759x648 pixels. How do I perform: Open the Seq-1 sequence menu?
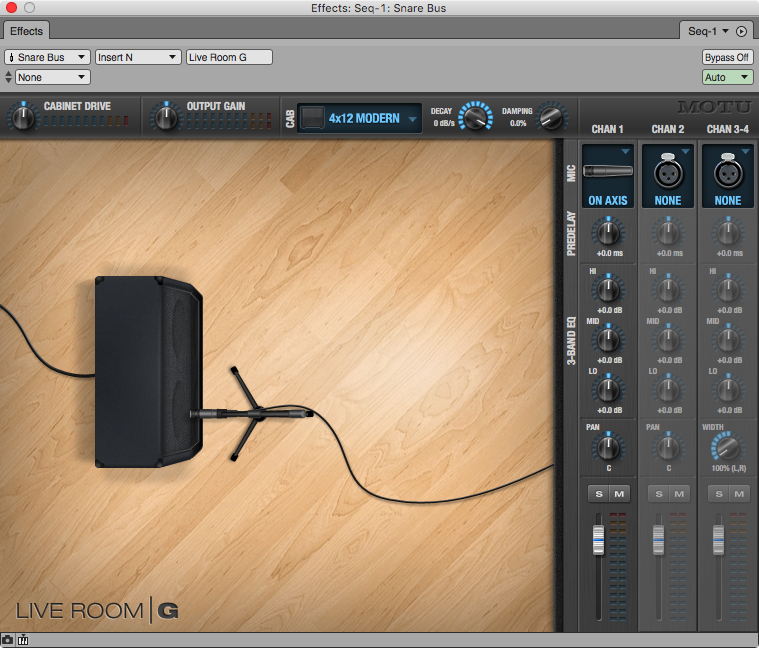click(x=708, y=31)
